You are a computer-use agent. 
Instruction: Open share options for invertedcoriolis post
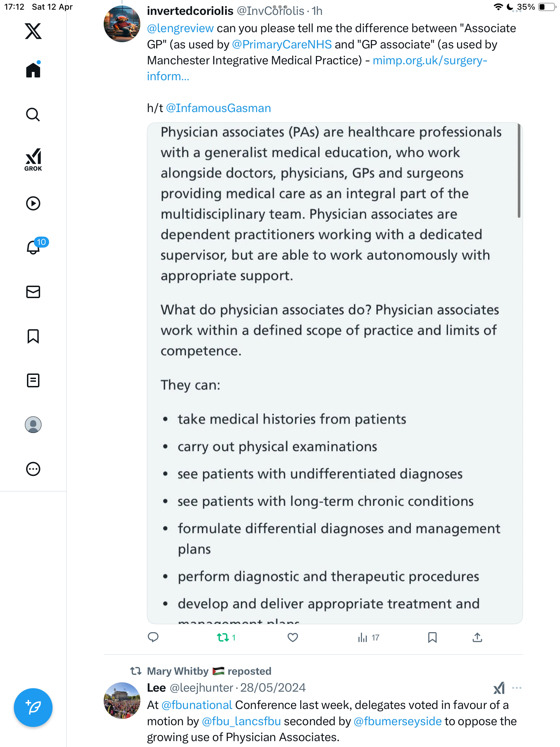[x=477, y=637]
